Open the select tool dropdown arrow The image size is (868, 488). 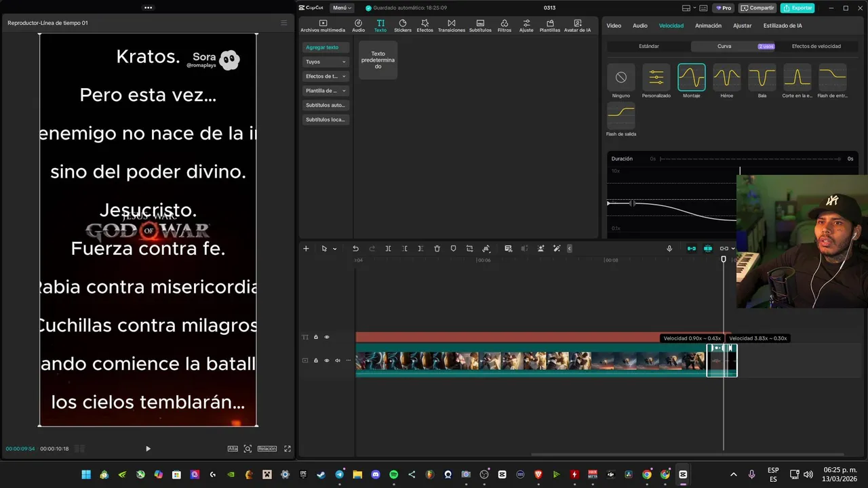pyautogui.click(x=334, y=249)
